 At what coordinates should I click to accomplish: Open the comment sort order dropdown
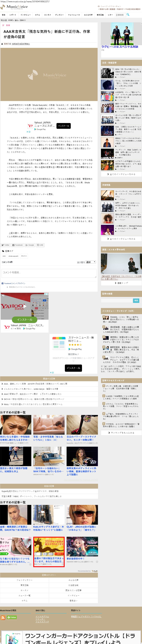(91, 262)
